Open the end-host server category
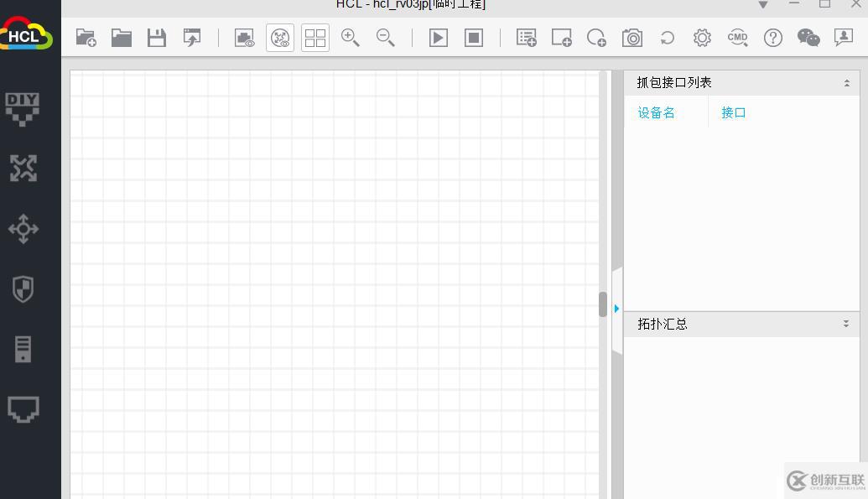Viewport: 868px width, 499px height. click(23, 349)
